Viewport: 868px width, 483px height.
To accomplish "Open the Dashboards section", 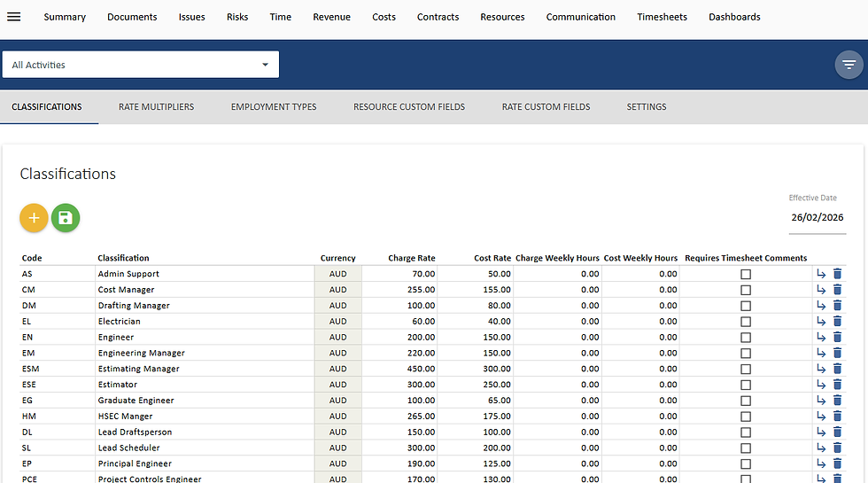I will point(734,17).
